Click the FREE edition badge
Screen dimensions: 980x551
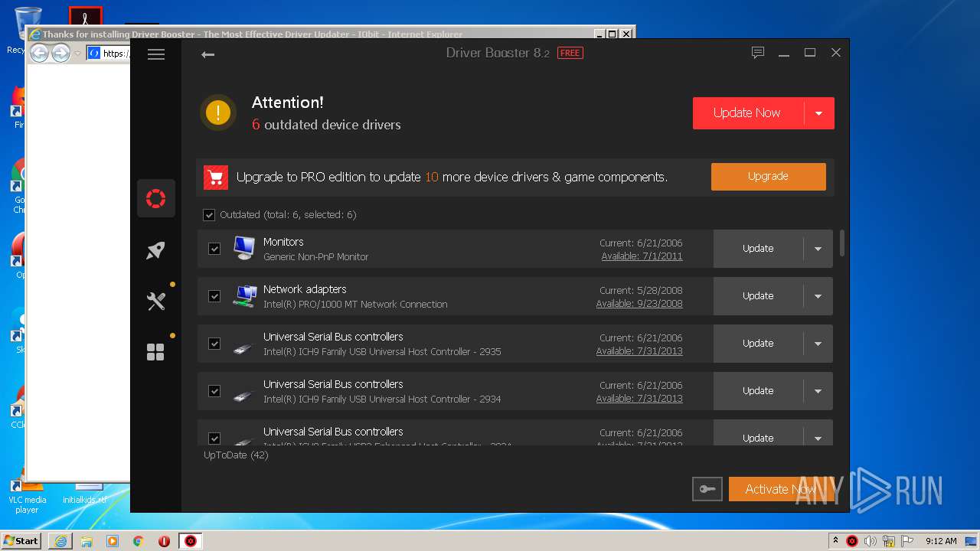570,53
